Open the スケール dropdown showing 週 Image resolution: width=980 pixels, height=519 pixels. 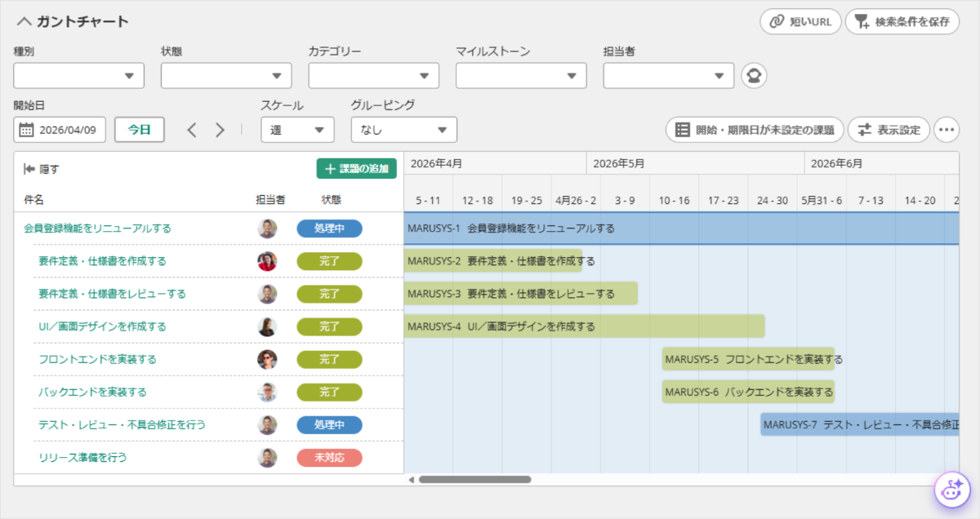(298, 130)
